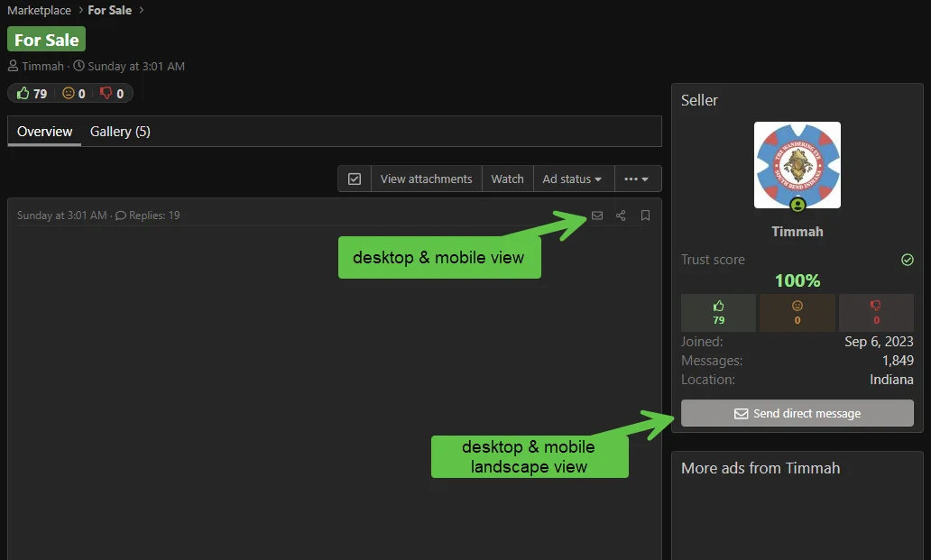Viewport: 931px width, 560px height.
Task: Open Timmah's profile name in Seller panel
Action: coord(797,232)
